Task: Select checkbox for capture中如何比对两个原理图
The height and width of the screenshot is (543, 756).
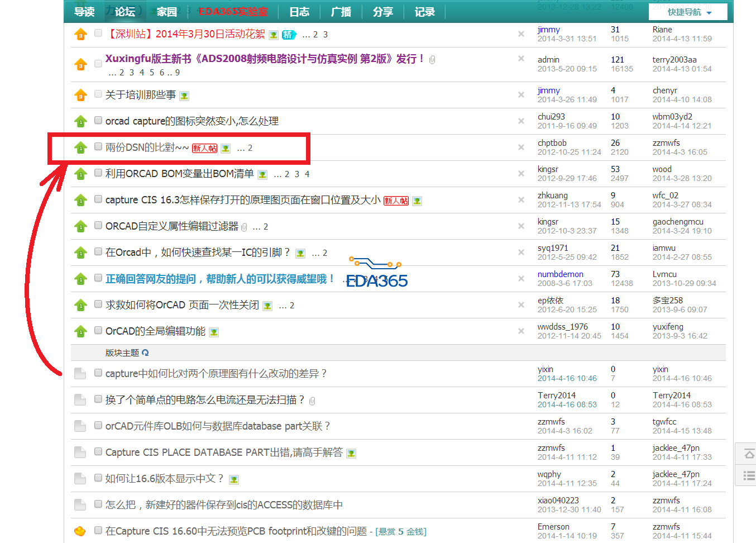Action: point(98,373)
